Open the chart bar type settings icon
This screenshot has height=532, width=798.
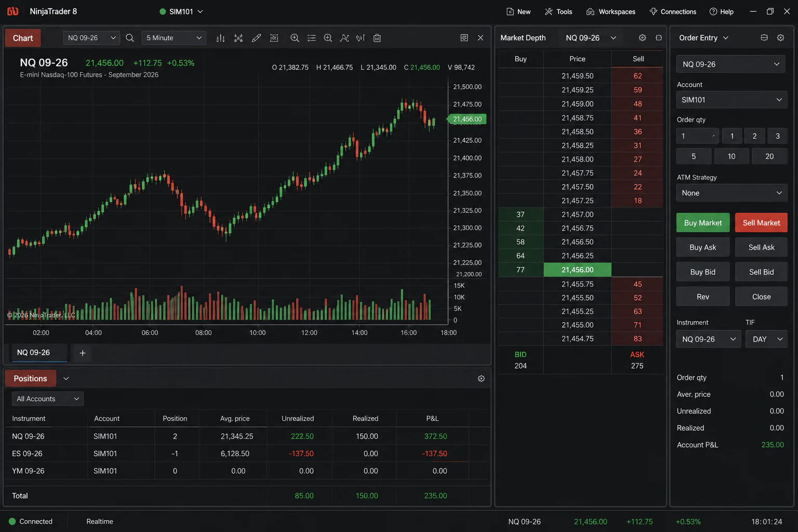(x=220, y=38)
